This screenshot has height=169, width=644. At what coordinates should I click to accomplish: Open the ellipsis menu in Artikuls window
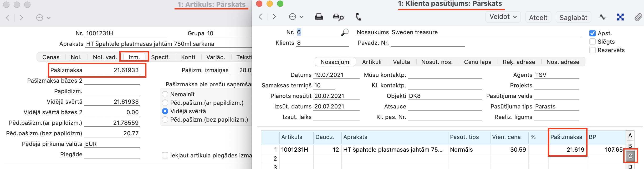[43, 18]
